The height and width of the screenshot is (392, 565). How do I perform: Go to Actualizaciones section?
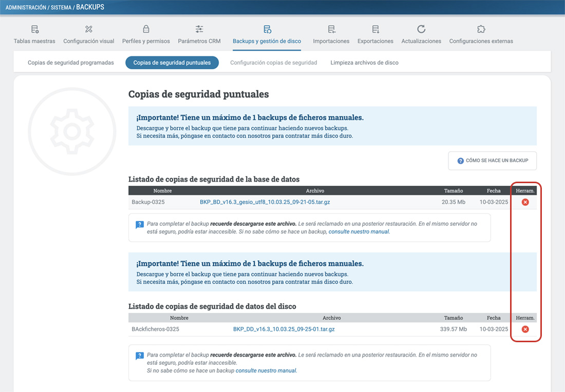pos(421,41)
